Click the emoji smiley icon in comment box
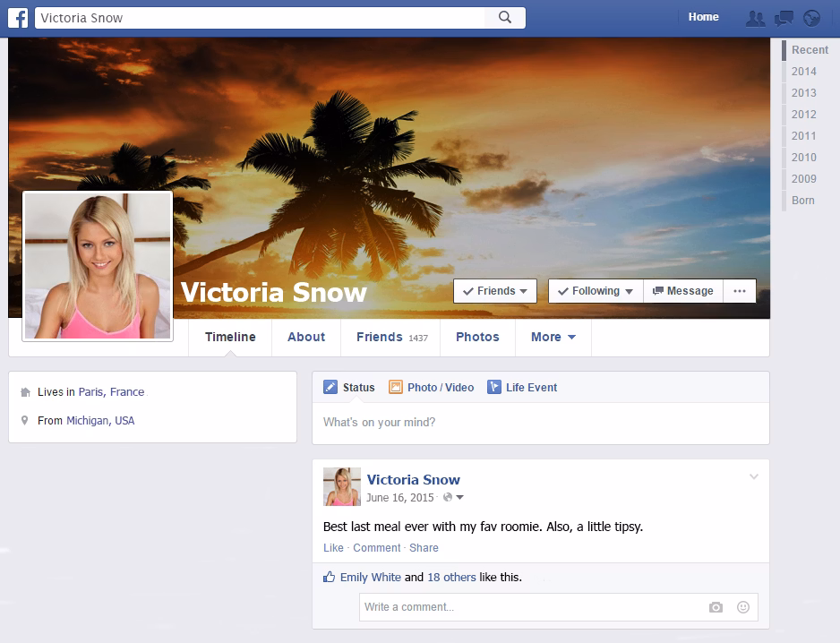The height and width of the screenshot is (643, 840). 743,607
